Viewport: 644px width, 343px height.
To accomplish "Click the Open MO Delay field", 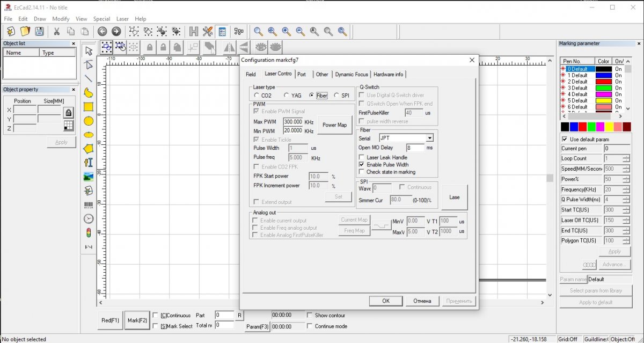I will (415, 148).
